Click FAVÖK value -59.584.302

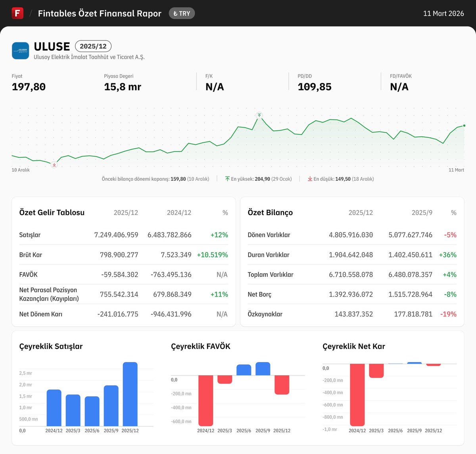120,274
